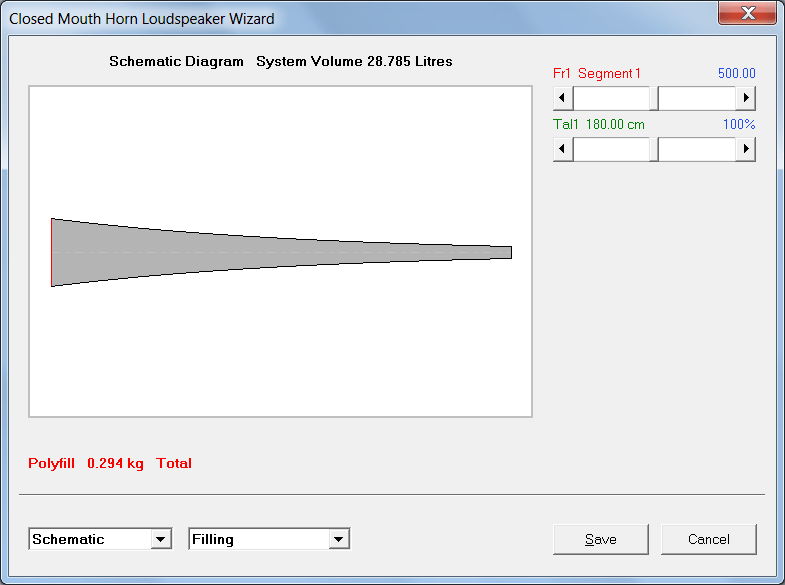The height and width of the screenshot is (585, 785).
Task: Click the 500.00 value text
Action: point(736,74)
